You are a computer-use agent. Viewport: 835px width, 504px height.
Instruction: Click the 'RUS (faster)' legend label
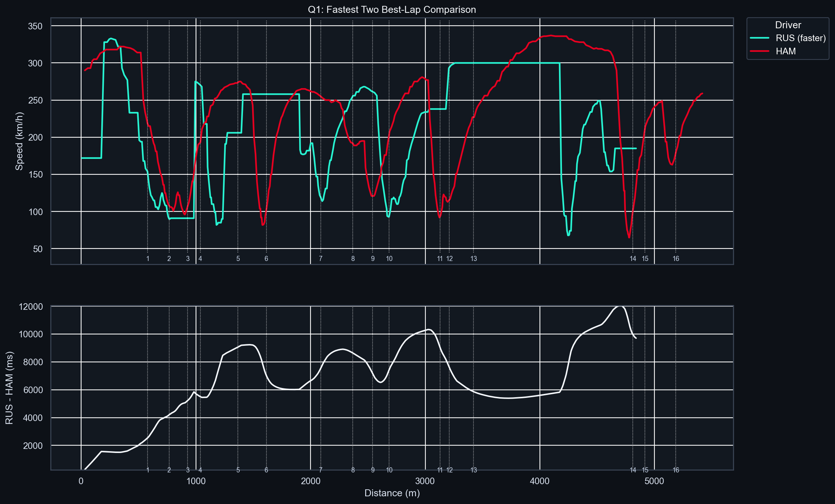(801, 38)
